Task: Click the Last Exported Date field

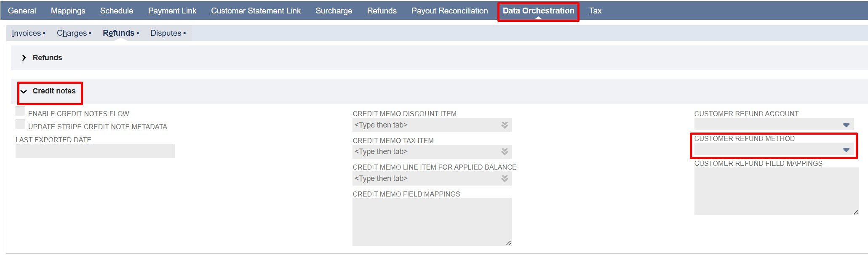Action: [95, 151]
